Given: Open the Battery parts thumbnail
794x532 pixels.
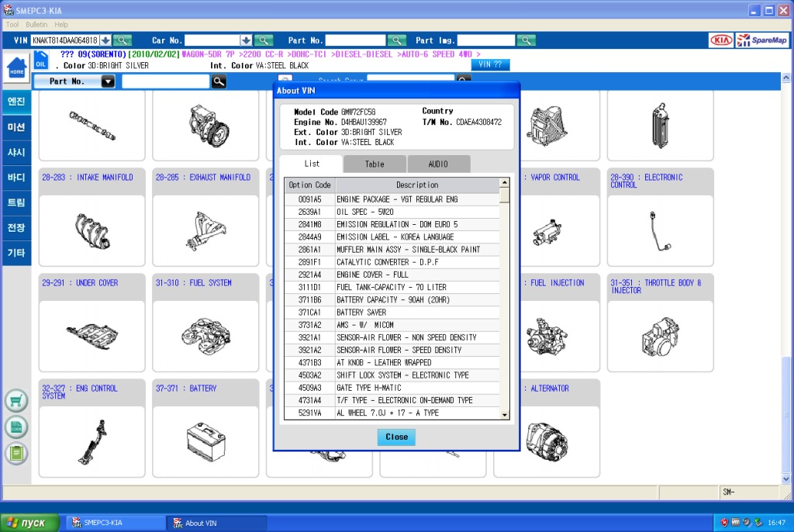Looking at the screenshot, I should point(205,441).
